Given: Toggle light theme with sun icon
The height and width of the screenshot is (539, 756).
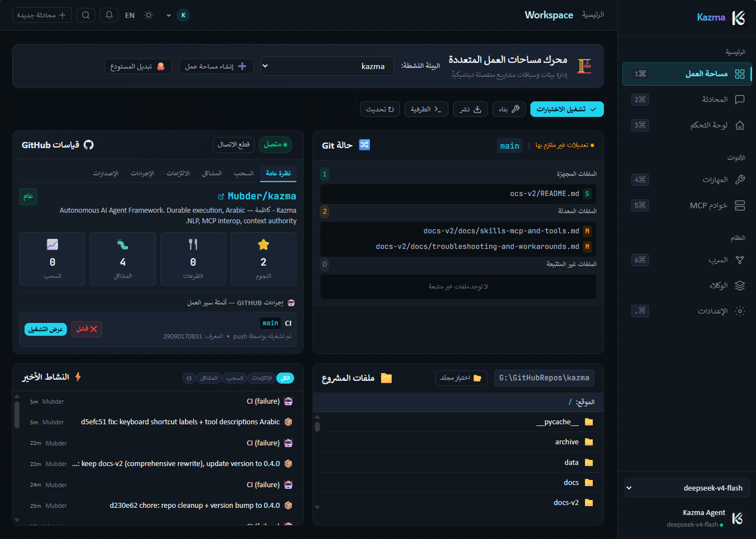Looking at the screenshot, I should tap(149, 15).
